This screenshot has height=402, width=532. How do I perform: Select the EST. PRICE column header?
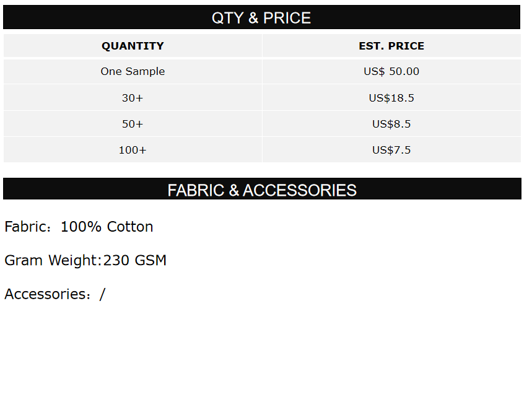[391, 46]
